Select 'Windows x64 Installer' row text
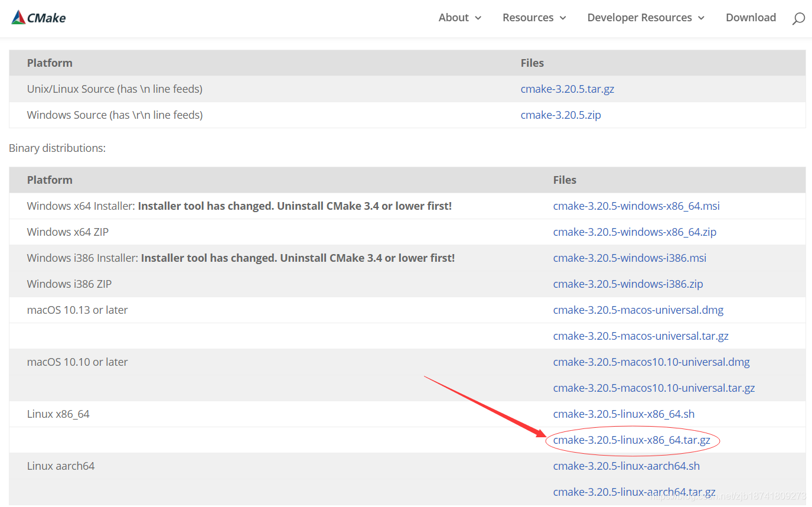 (239, 206)
